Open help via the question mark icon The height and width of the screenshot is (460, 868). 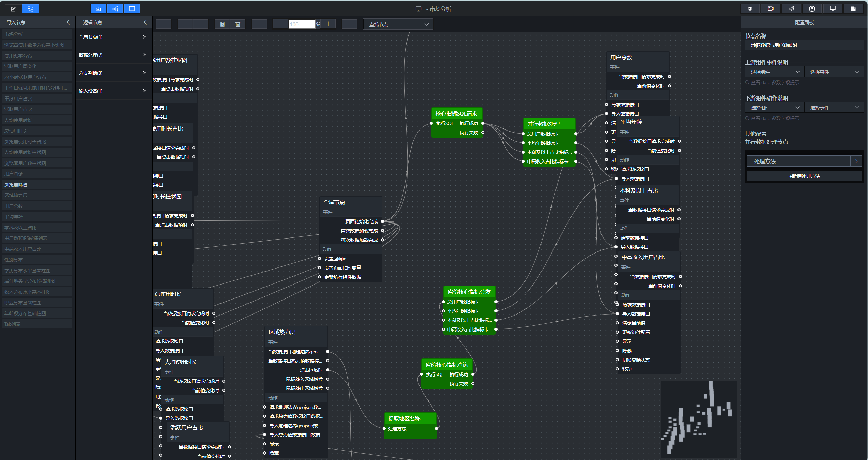pos(812,9)
